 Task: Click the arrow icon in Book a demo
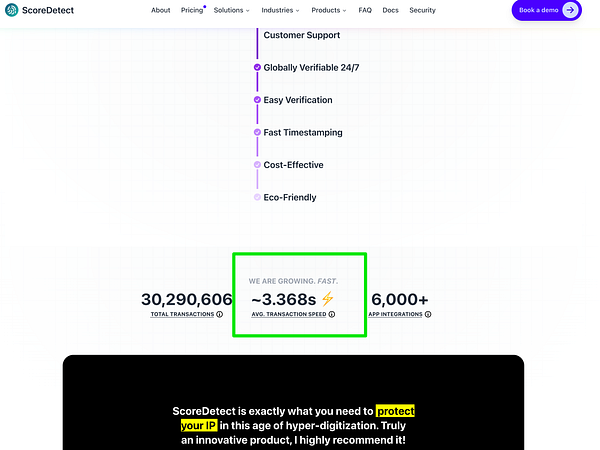(x=570, y=10)
